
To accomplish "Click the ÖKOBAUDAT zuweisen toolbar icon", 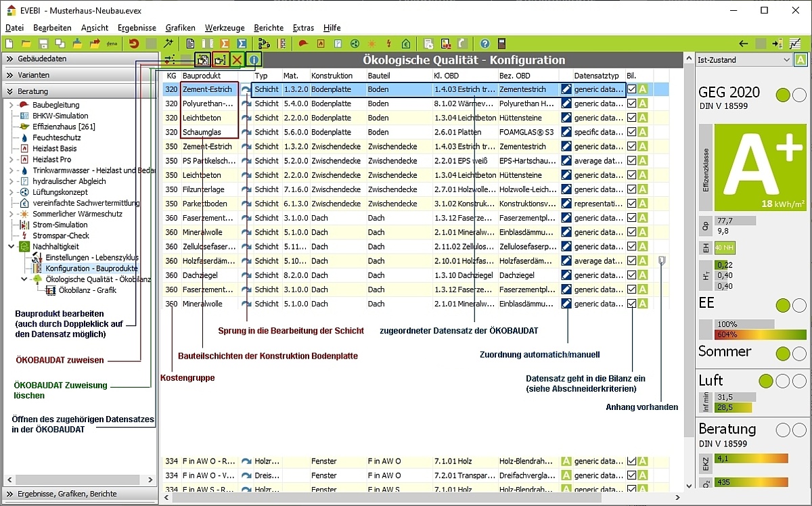I will [220, 60].
